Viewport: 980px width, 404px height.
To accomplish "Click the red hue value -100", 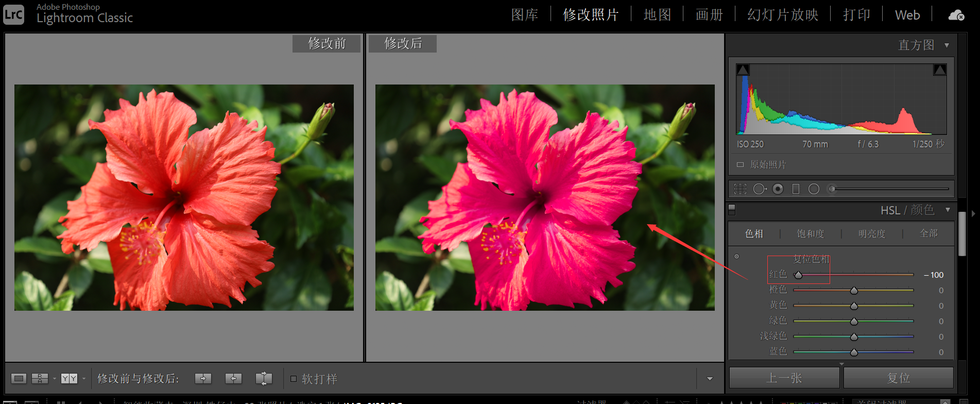I will tap(934, 275).
